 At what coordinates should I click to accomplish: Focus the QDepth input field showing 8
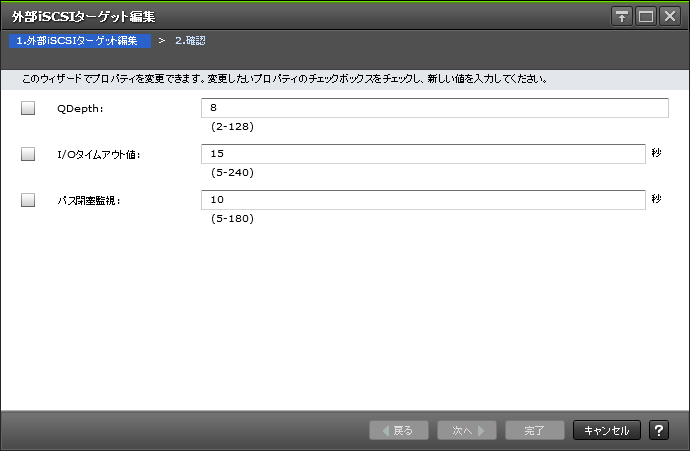point(435,108)
